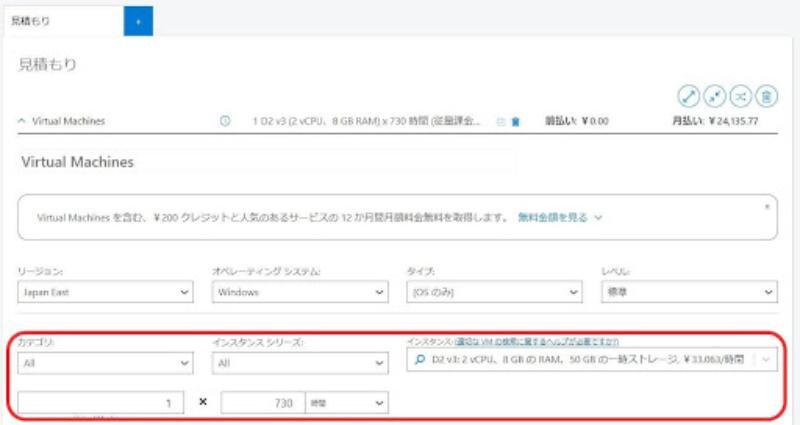
Task: Open the Japan East region dropdown
Action: pyautogui.click(x=104, y=292)
